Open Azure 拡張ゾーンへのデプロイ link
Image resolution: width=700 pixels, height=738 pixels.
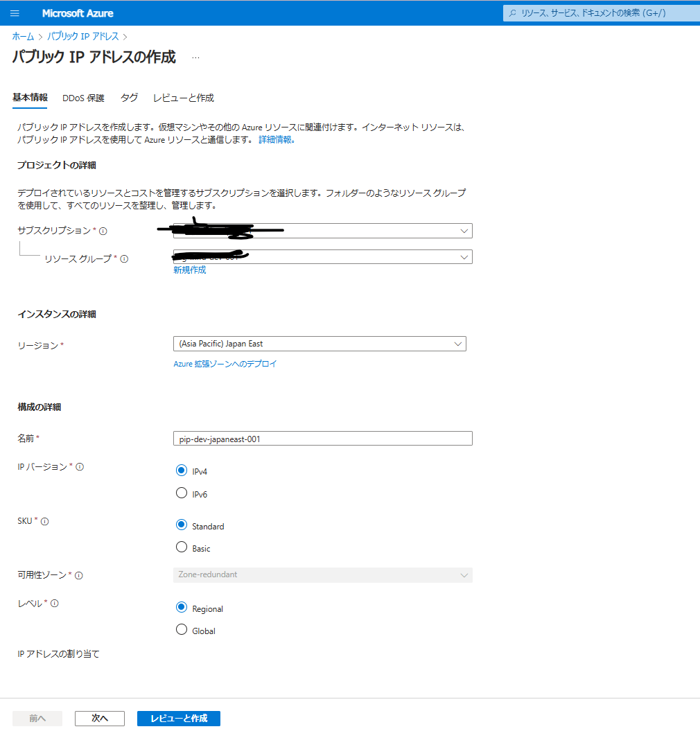click(225, 364)
